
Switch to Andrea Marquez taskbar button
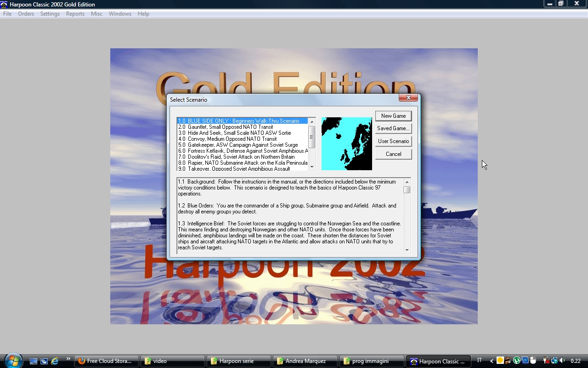point(305,361)
